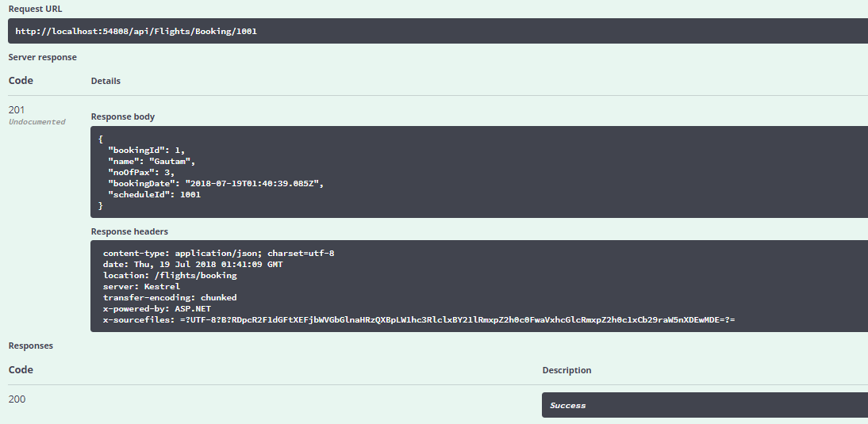Click the 'Request URL' heading

click(x=36, y=9)
